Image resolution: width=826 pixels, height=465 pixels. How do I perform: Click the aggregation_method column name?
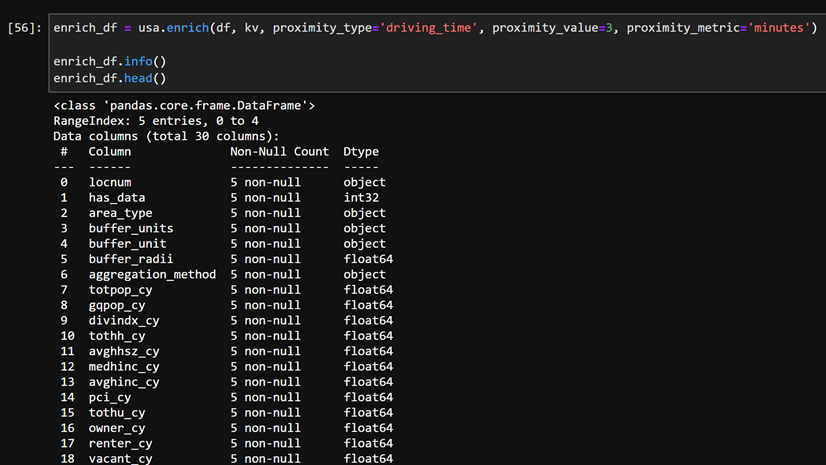[152, 274]
